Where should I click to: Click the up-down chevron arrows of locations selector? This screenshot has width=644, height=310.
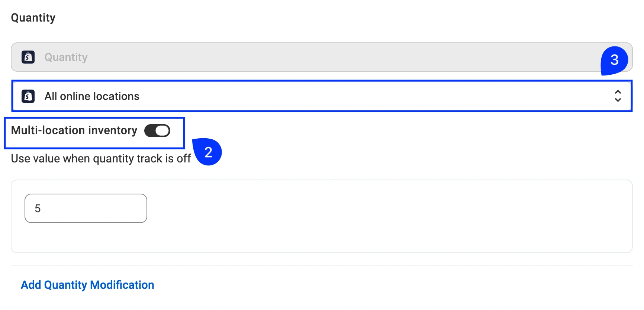pos(618,96)
